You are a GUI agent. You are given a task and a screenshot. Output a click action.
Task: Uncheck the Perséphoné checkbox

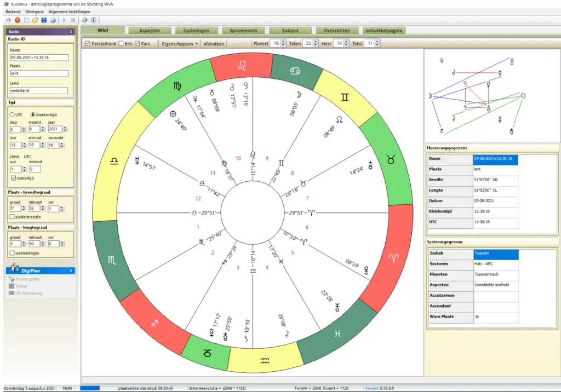click(88, 43)
